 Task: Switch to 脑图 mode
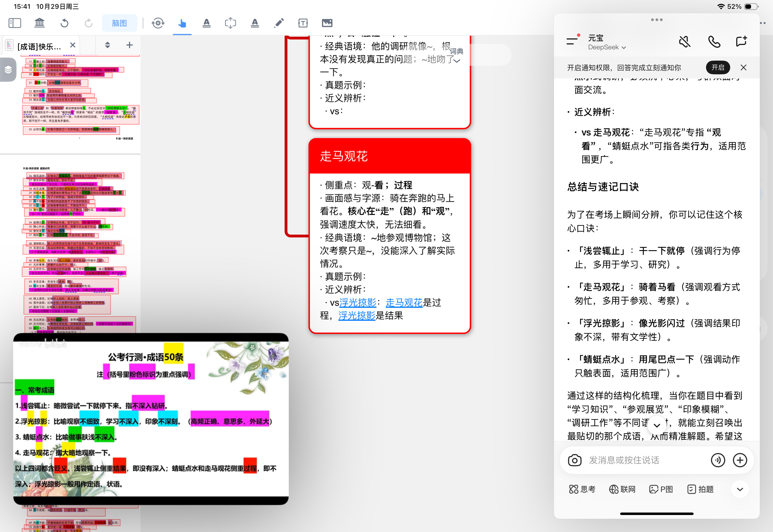119,23
